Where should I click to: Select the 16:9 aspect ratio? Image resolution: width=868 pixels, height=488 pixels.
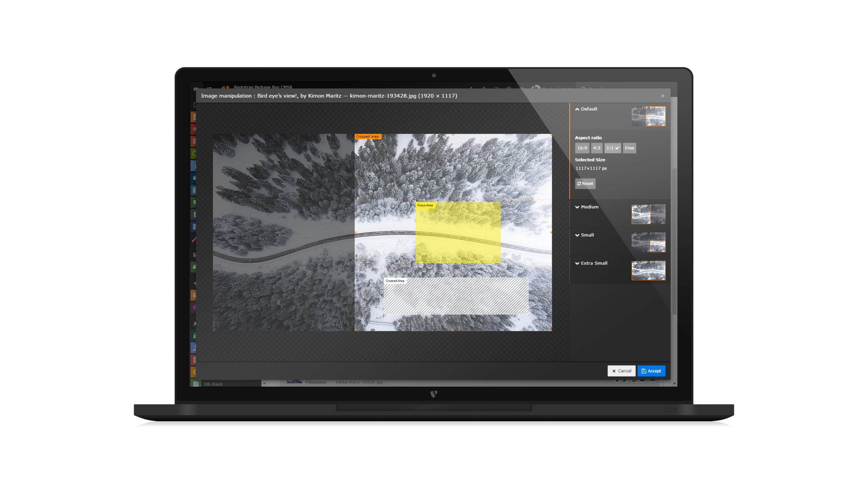pyautogui.click(x=582, y=148)
